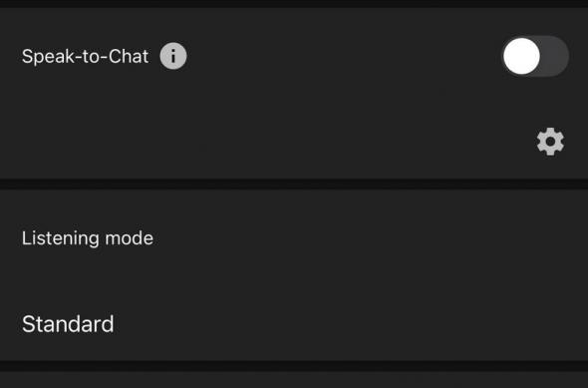Image resolution: width=588 pixels, height=388 pixels.
Task: Enable the Speak-to-Chat toggle switch
Action: (x=535, y=56)
